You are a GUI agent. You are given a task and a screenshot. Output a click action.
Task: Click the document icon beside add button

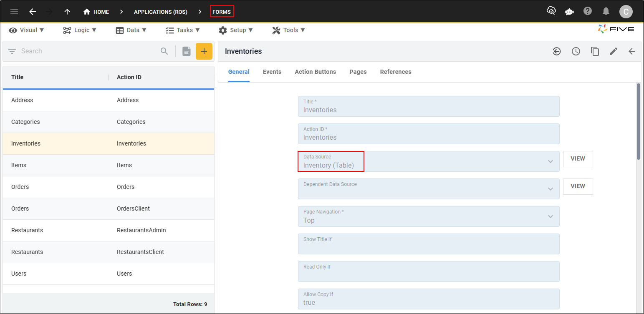[187, 51]
